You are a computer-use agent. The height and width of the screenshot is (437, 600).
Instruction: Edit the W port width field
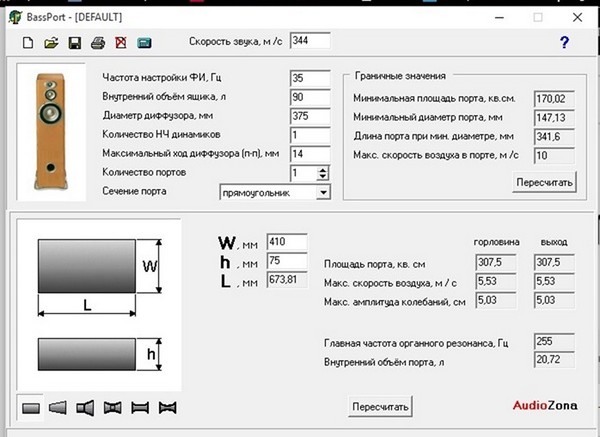287,242
